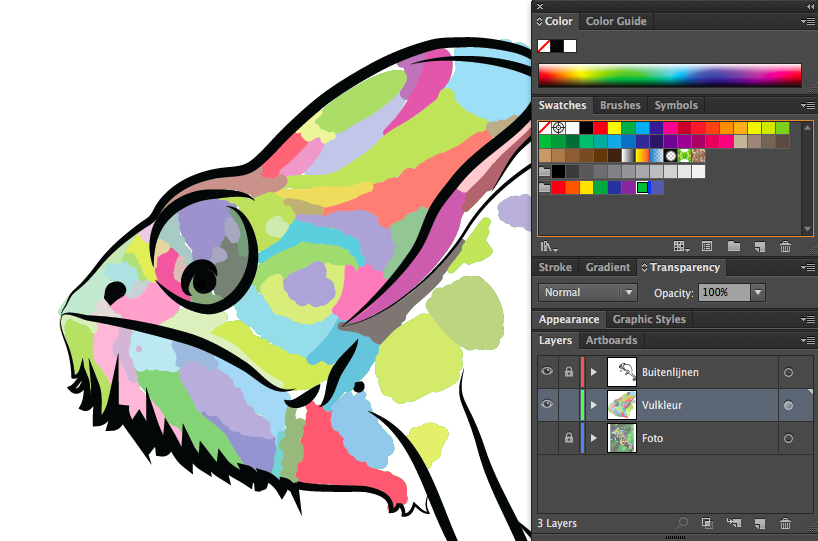Unlock the Foto layer
This screenshot has width=818, height=541.
tap(568, 438)
